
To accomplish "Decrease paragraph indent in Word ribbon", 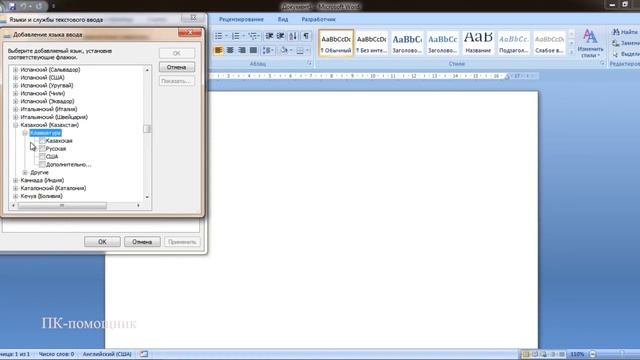I will click(269, 36).
